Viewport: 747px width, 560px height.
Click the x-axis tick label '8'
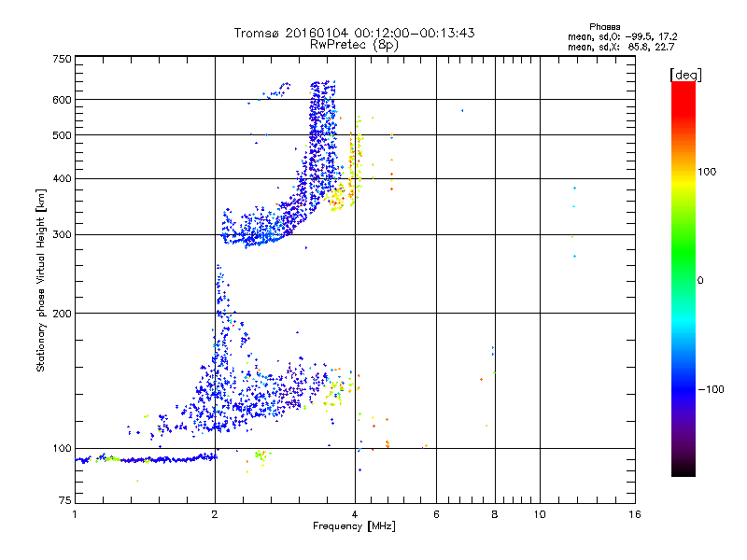(495, 514)
